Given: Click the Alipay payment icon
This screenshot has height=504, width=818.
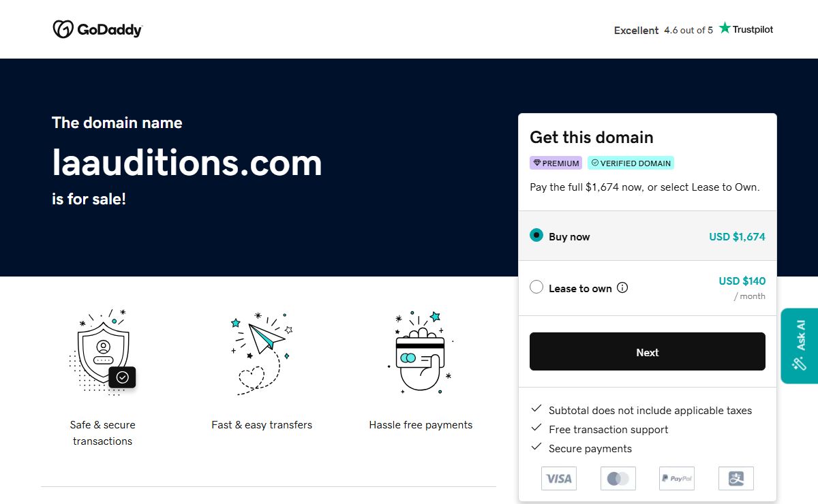Looking at the screenshot, I should 736,479.
